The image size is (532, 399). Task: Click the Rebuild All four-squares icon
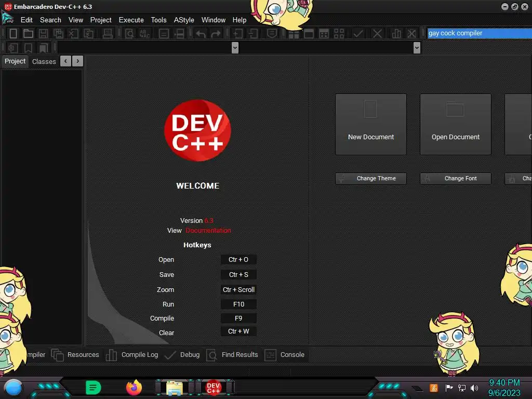pyautogui.click(x=339, y=33)
